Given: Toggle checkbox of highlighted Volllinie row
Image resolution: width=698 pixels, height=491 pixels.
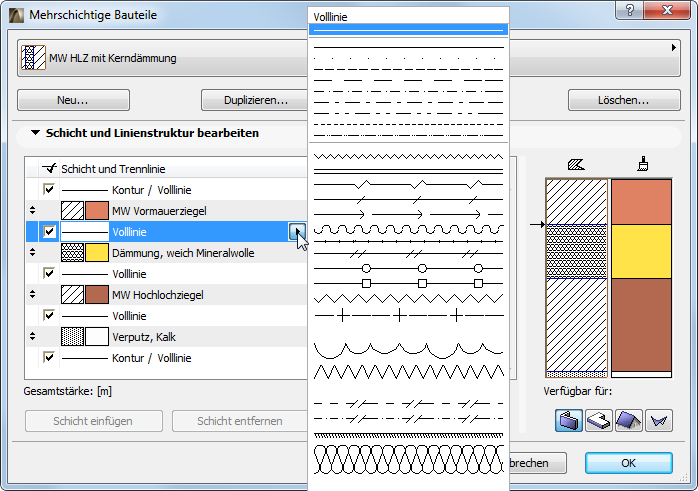Looking at the screenshot, I should (x=49, y=231).
